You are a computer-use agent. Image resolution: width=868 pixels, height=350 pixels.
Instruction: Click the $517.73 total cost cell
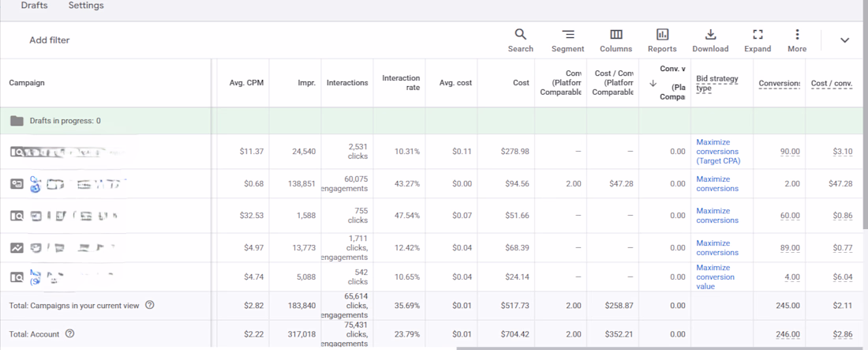(x=514, y=305)
